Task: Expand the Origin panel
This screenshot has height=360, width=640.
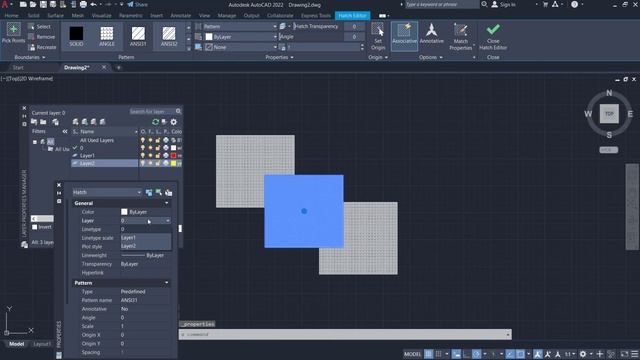Action: pyautogui.click(x=378, y=58)
